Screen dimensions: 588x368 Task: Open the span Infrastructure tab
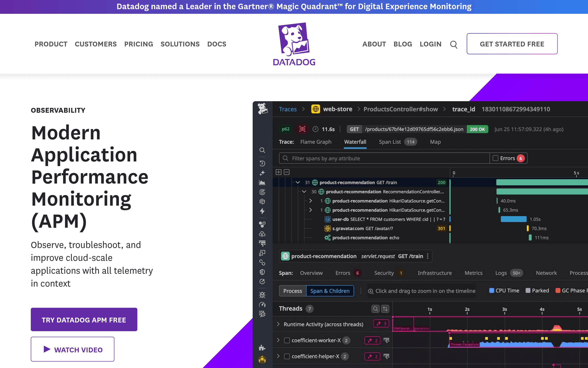pyautogui.click(x=434, y=273)
